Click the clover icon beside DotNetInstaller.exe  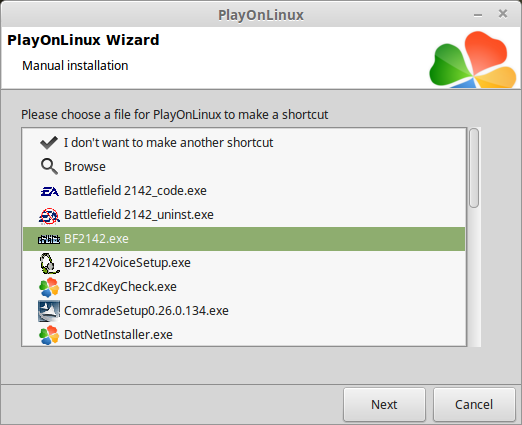point(49,335)
